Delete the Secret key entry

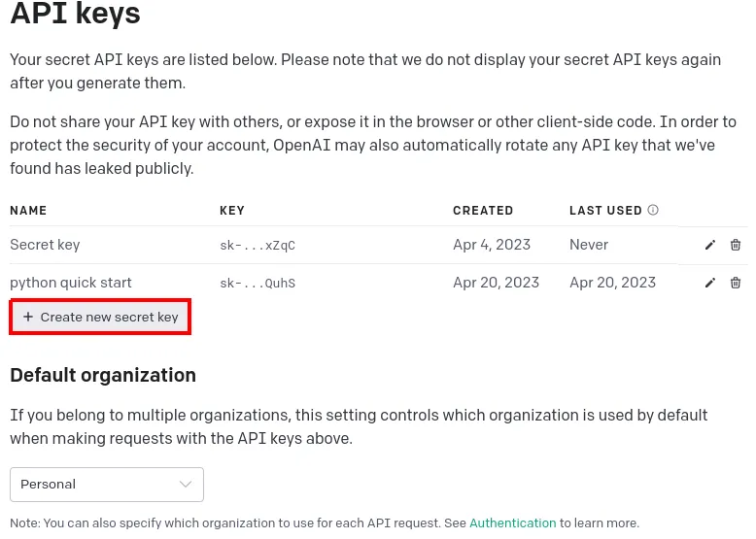click(736, 245)
